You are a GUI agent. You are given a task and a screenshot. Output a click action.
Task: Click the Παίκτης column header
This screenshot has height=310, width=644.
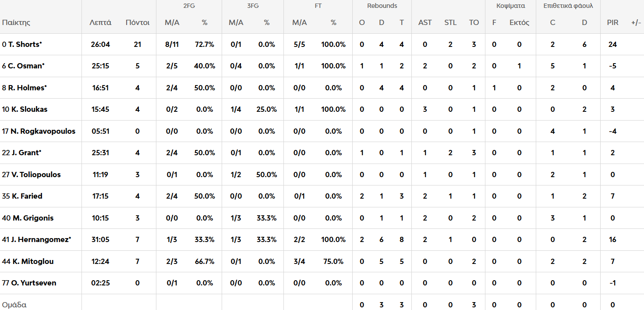click(x=16, y=22)
